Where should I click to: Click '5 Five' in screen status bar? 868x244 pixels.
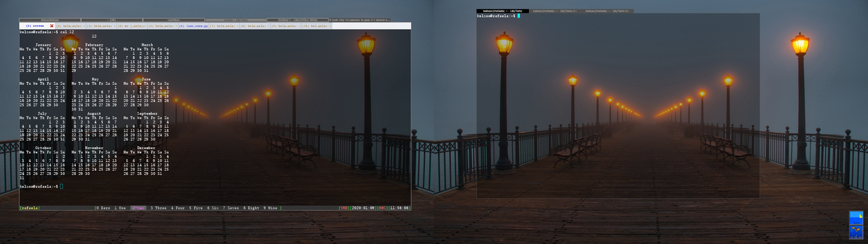pyautogui.click(x=196, y=208)
